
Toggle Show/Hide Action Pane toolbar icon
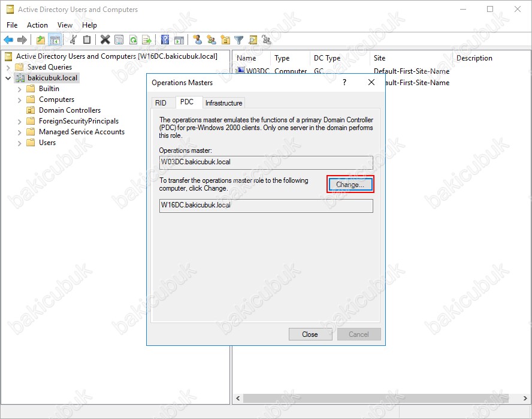pos(179,40)
